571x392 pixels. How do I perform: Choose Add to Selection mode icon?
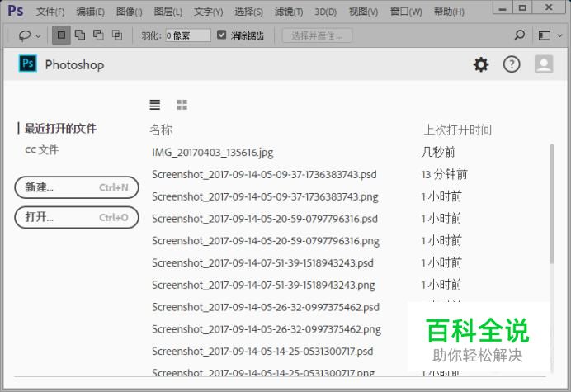click(80, 35)
